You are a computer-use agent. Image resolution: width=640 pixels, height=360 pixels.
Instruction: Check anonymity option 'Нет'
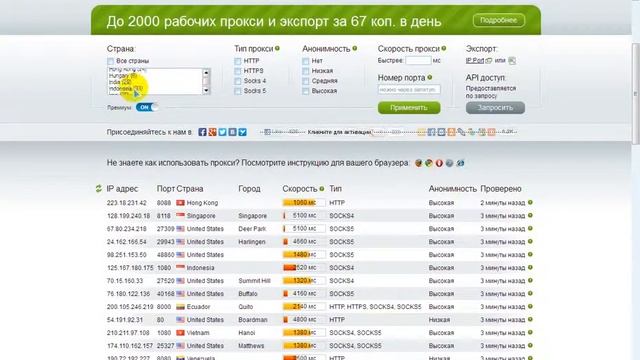[306, 61]
